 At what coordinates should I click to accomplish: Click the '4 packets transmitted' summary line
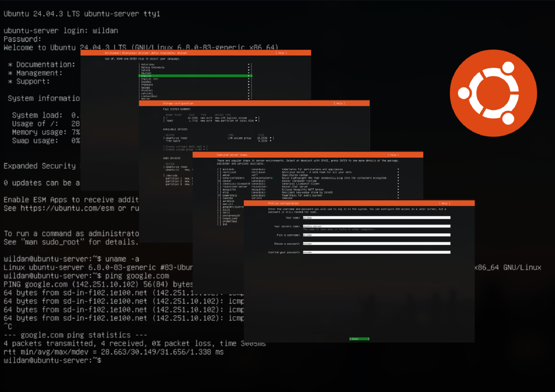[135, 343]
